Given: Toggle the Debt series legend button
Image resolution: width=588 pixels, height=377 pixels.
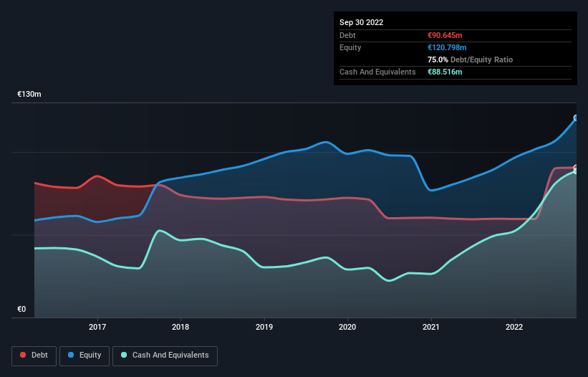Looking at the screenshot, I should (x=34, y=355).
